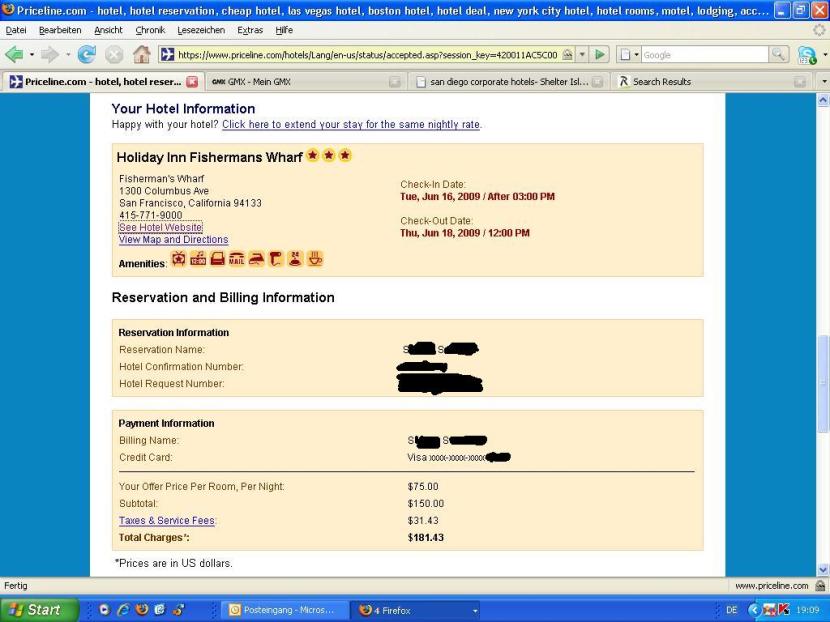Expand the list-all-tabs dropdown arrow
This screenshot has width=830, height=622.
coord(823,81)
